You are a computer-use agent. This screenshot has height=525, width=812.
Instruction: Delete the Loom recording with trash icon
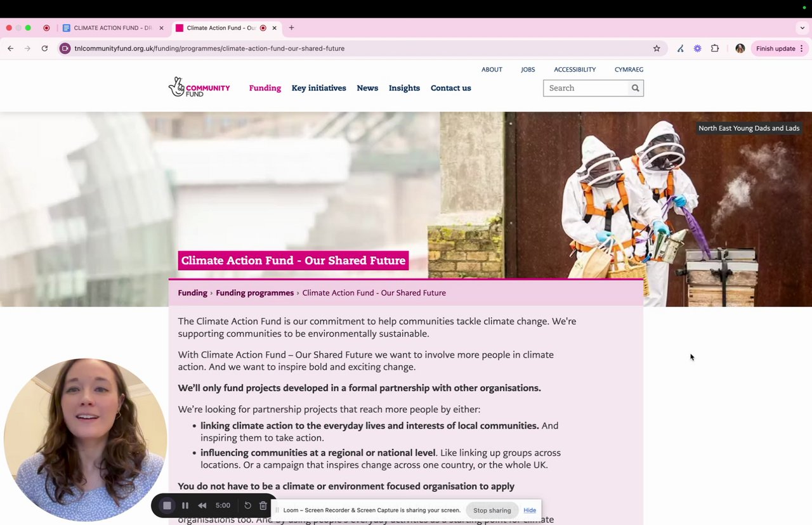tap(263, 505)
